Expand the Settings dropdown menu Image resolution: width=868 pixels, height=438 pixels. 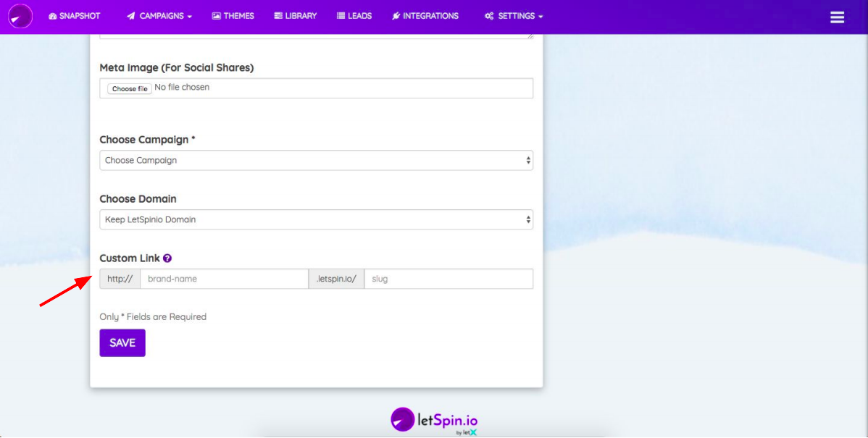514,16
